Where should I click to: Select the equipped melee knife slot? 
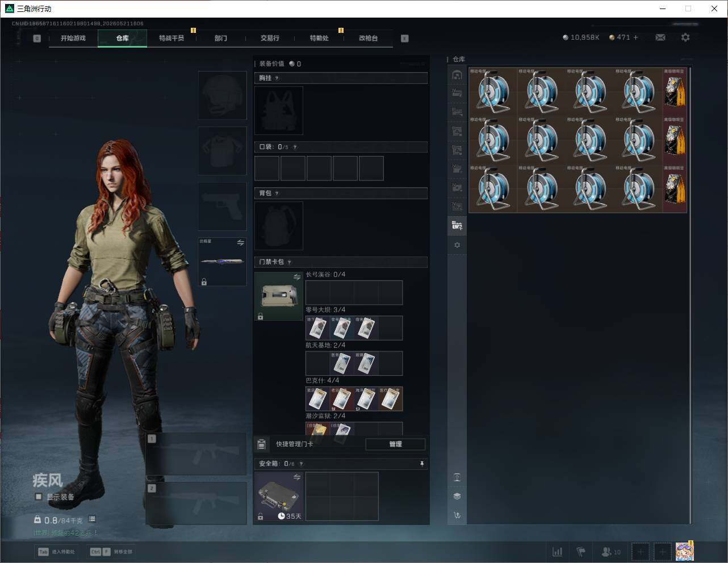coord(223,262)
